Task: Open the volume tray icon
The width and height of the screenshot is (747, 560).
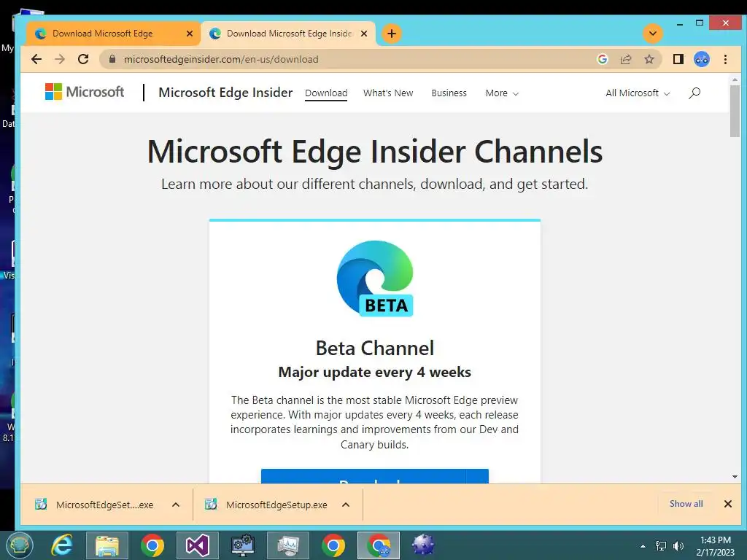Action: click(678, 546)
